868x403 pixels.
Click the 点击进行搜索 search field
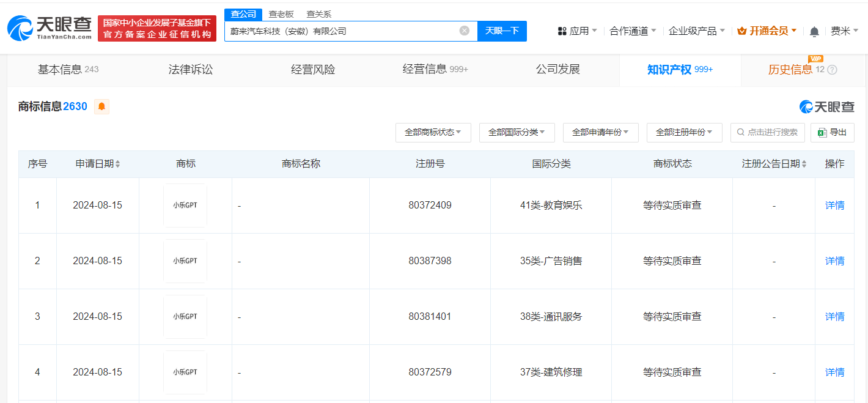click(768, 132)
